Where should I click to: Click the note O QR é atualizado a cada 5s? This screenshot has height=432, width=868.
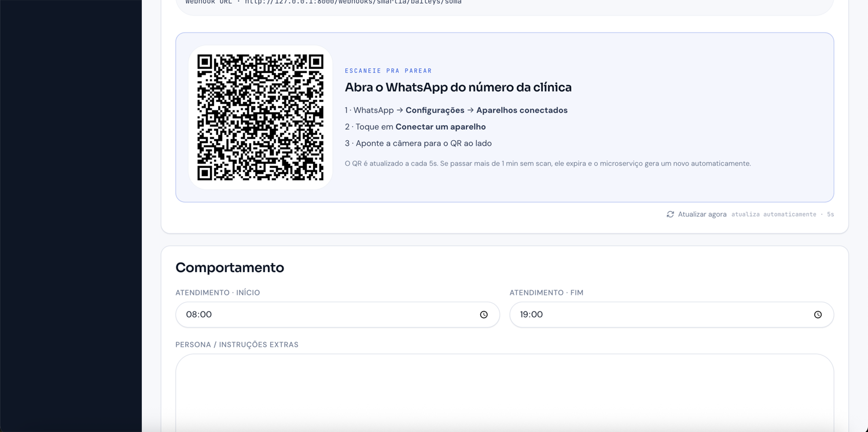(548, 163)
